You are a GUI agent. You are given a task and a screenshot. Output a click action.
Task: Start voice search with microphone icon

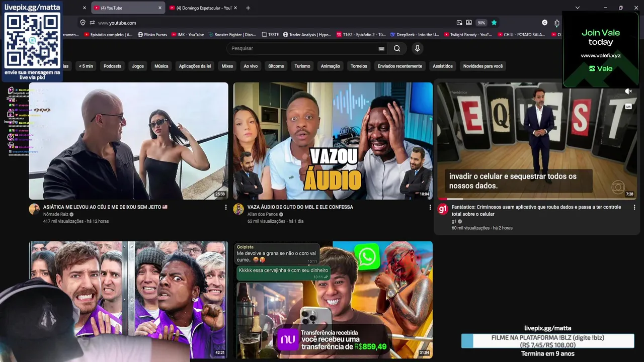coord(417,48)
